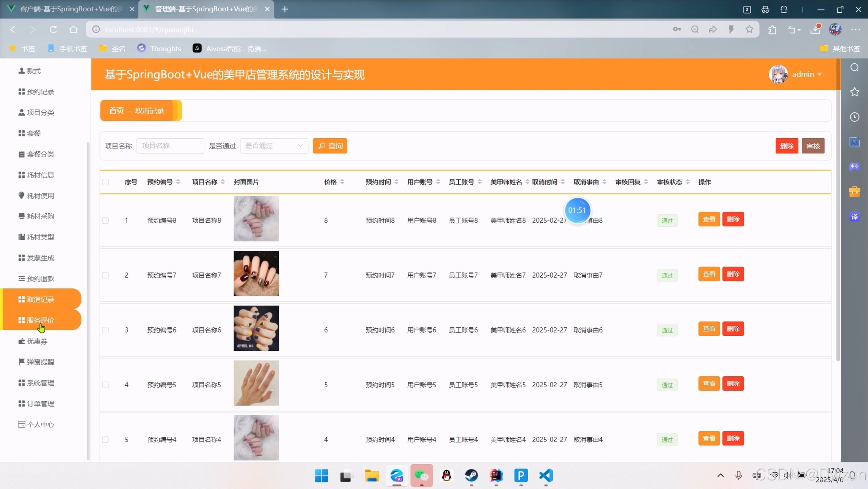Click the browser refresh icon

pos(53,30)
